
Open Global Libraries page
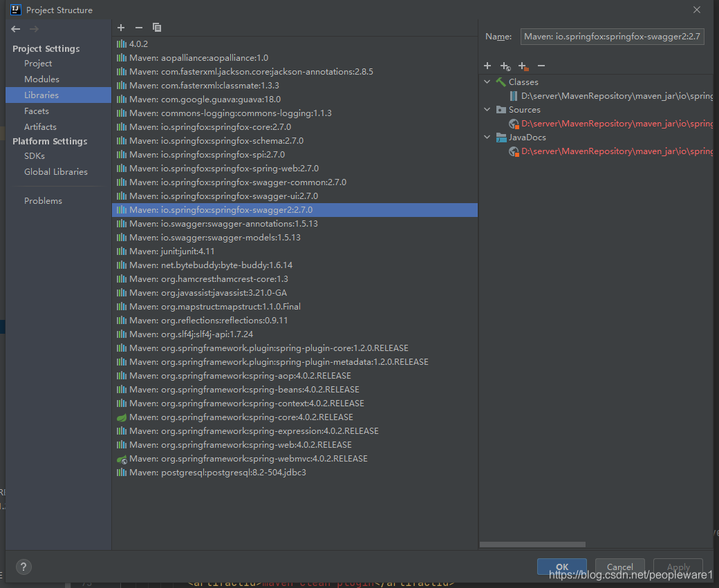tap(56, 172)
